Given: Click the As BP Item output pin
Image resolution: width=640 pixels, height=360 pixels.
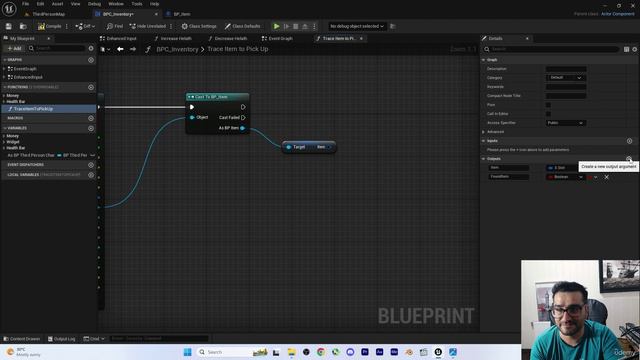Looking at the screenshot, I should 242,128.
